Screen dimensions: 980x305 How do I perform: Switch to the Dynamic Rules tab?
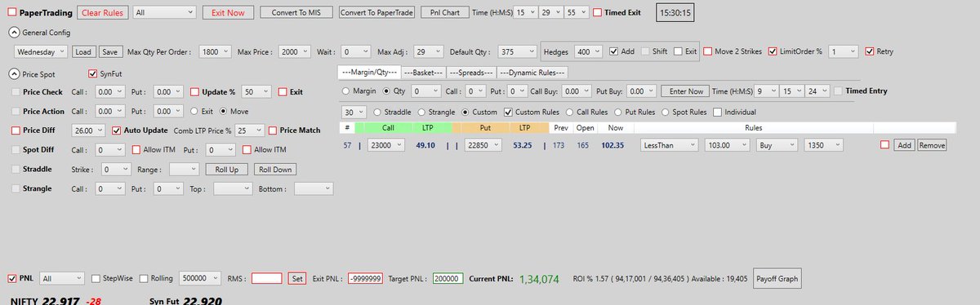click(x=532, y=73)
